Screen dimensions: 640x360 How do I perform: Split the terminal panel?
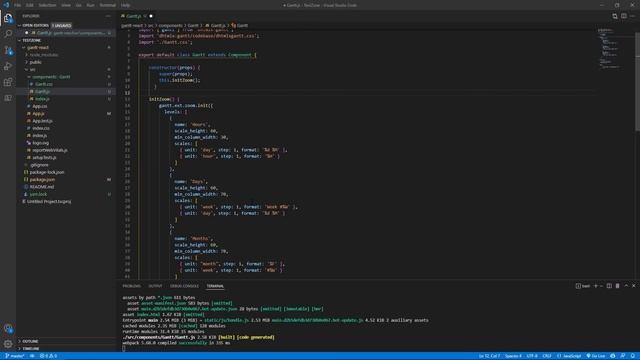point(609,286)
